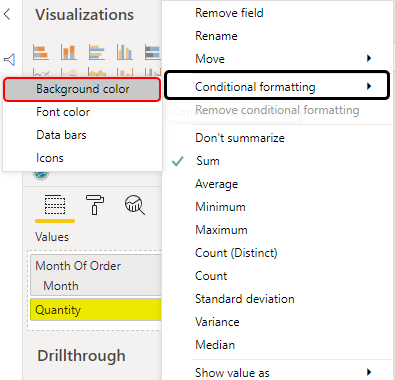The height and width of the screenshot is (380, 395).
Task: Expand the Move submenu arrow
Action: 369,58
